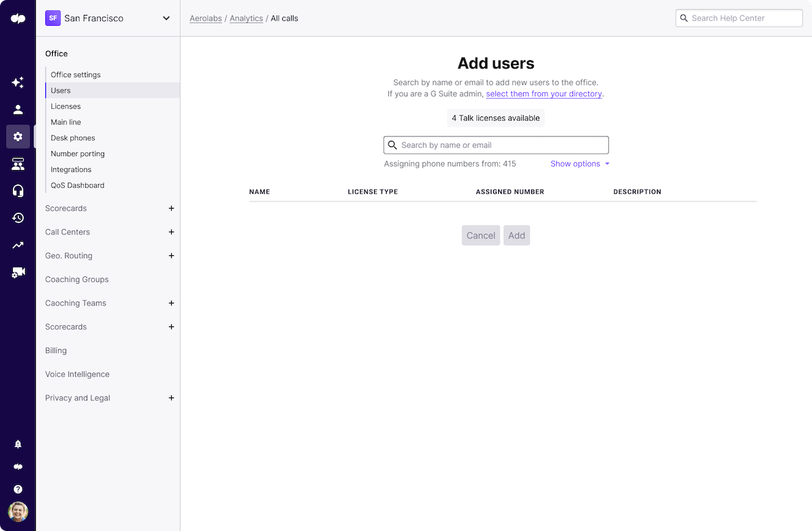Image resolution: width=812 pixels, height=531 pixels.
Task: Click select them from your directory link
Action: click(x=543, y=93)
